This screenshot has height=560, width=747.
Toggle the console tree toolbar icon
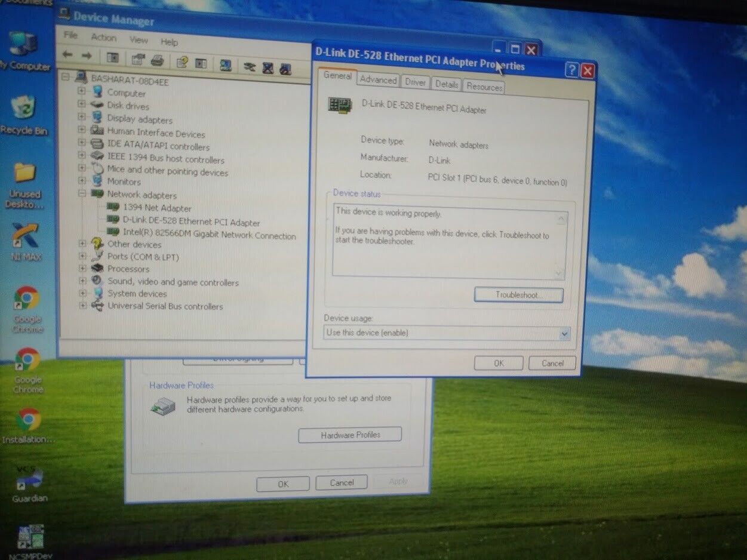coord(112,58)
